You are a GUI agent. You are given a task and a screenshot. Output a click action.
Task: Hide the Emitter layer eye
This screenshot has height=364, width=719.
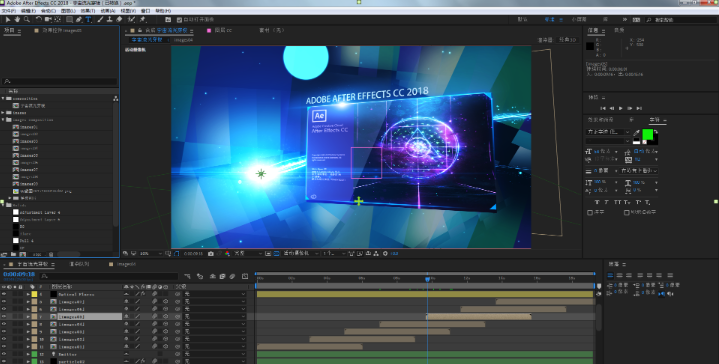(4, 354)
